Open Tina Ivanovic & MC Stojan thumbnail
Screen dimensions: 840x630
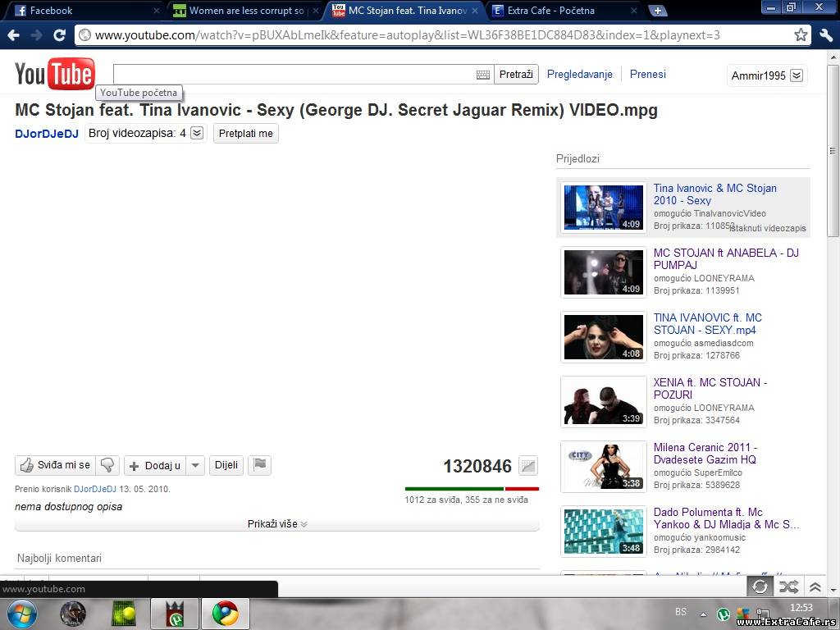coord(604,208)
